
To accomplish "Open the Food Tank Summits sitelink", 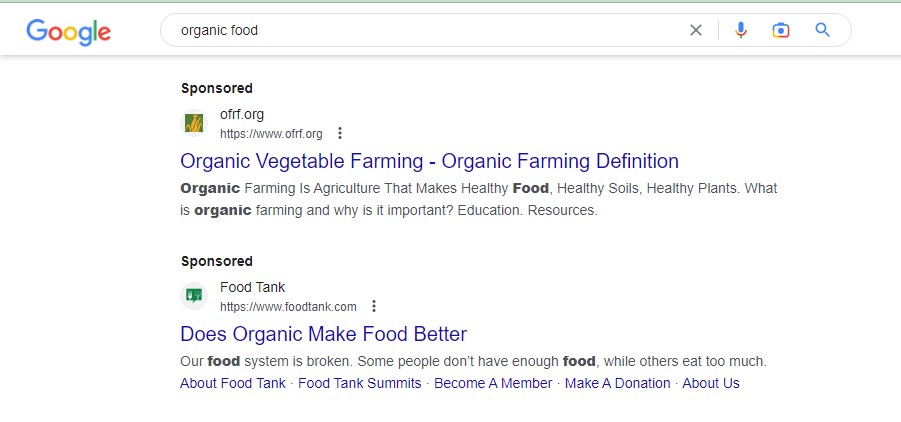I will click(x=360, y=383).
